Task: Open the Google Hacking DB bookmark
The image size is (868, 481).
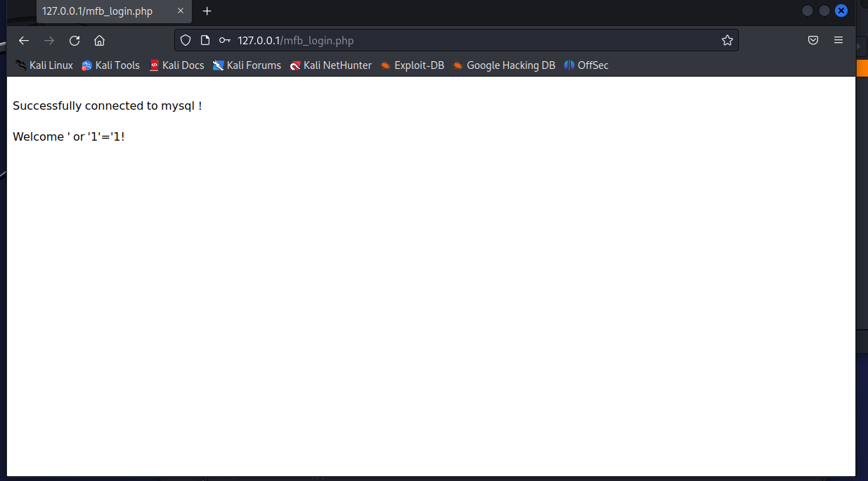Action: coord(504,65)
